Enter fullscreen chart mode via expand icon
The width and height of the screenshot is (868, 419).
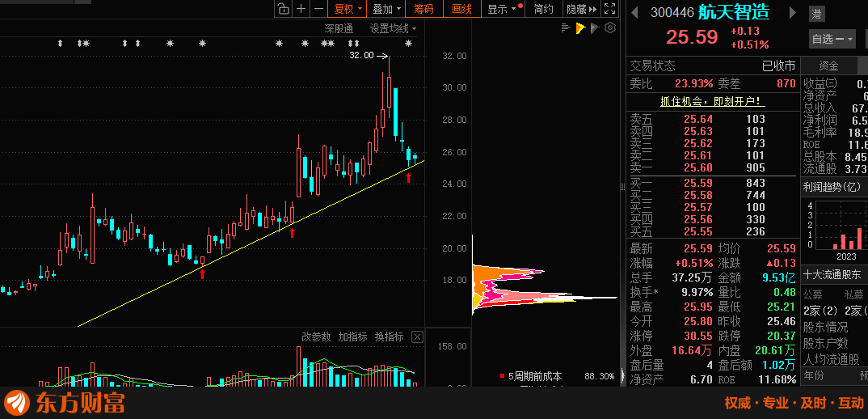point(609,8)
